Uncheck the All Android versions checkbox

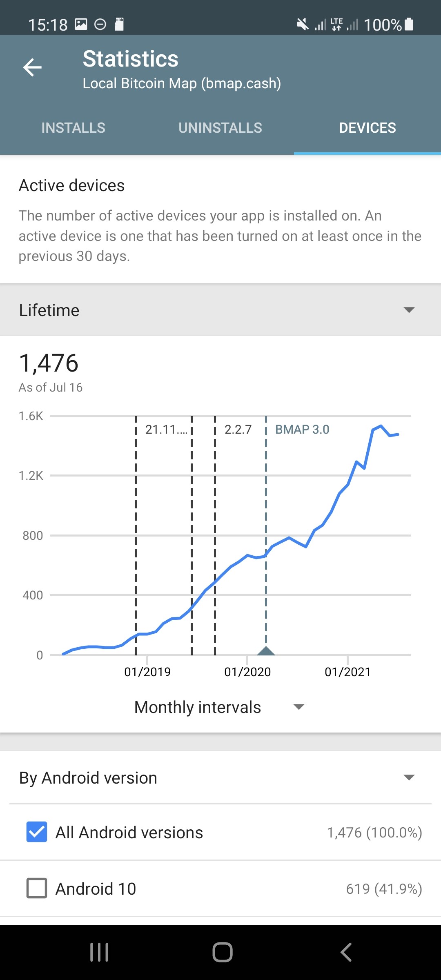(37, 832)
